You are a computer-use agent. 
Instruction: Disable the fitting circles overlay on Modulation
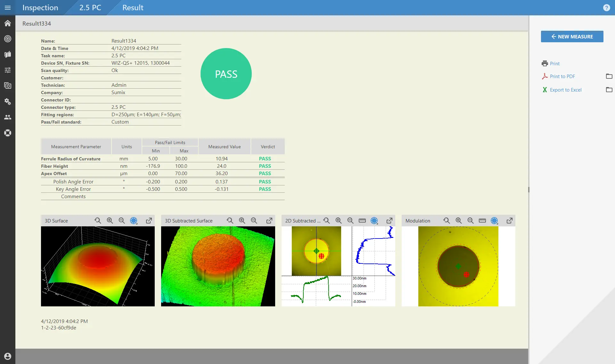tap(494, 221)
